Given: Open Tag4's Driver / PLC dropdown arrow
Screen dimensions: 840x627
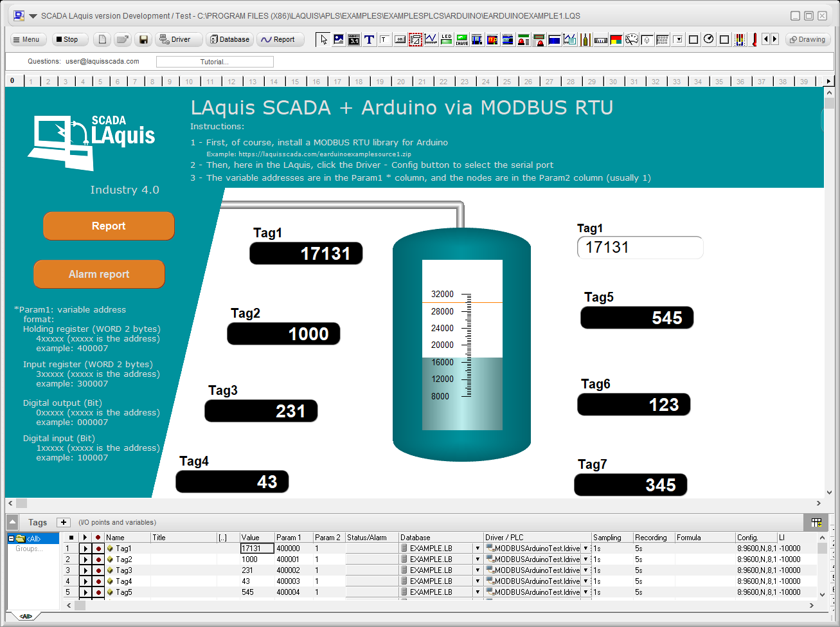Looking at the screenshot, I should [585, 581].
